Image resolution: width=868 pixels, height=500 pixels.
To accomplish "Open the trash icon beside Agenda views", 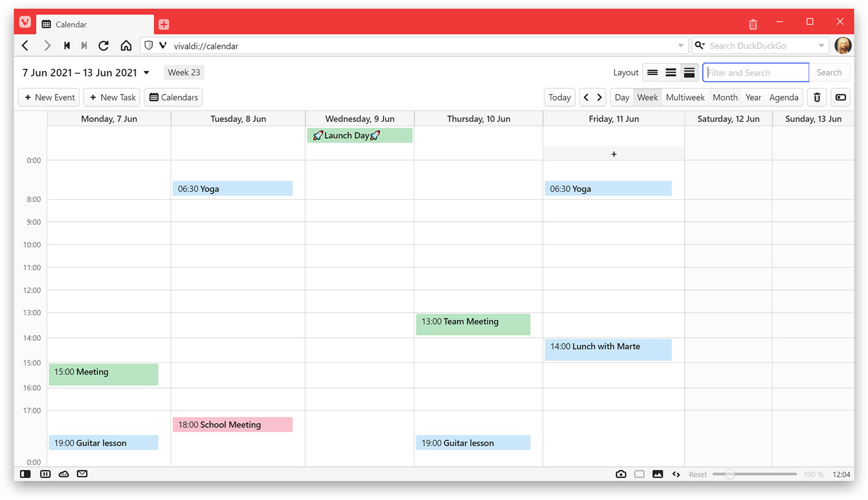I will (x=816, y=97).
